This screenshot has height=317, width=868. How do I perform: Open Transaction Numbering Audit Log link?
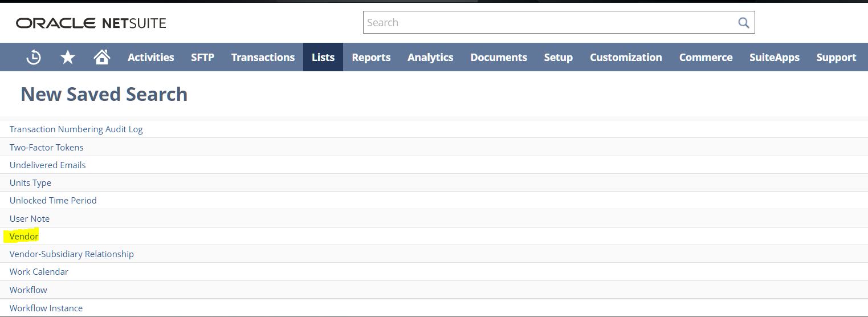[76, 129]
